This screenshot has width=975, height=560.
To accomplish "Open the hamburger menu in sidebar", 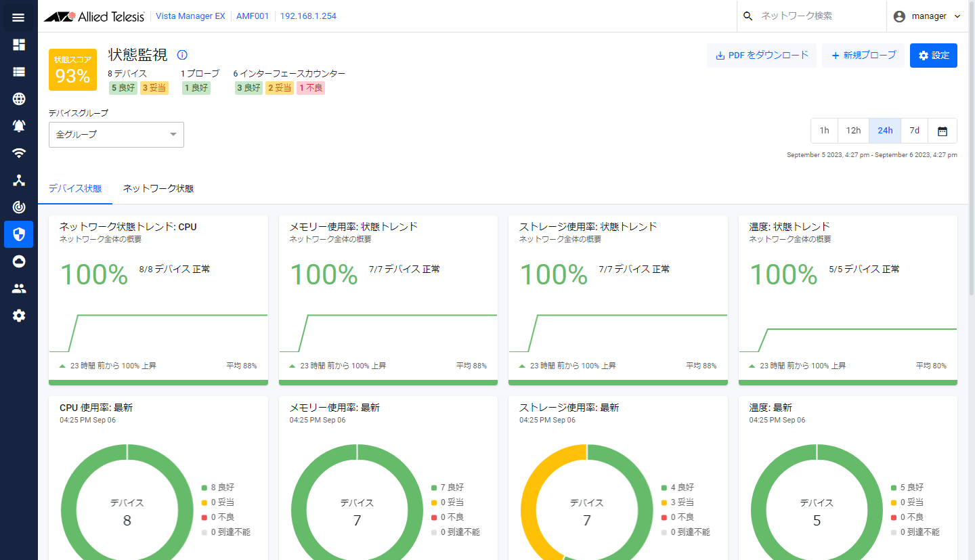I will (18, 17).
